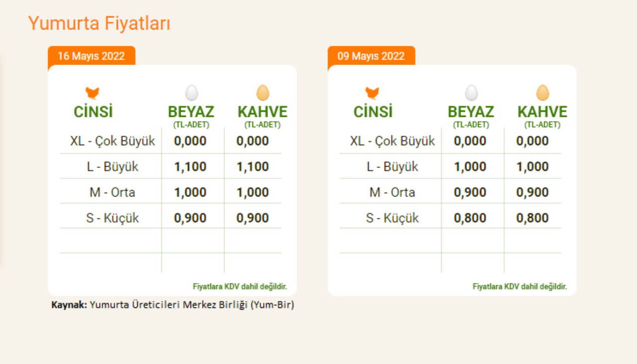Click the Yumurta Fiyatları heading

tap(99, 23)
